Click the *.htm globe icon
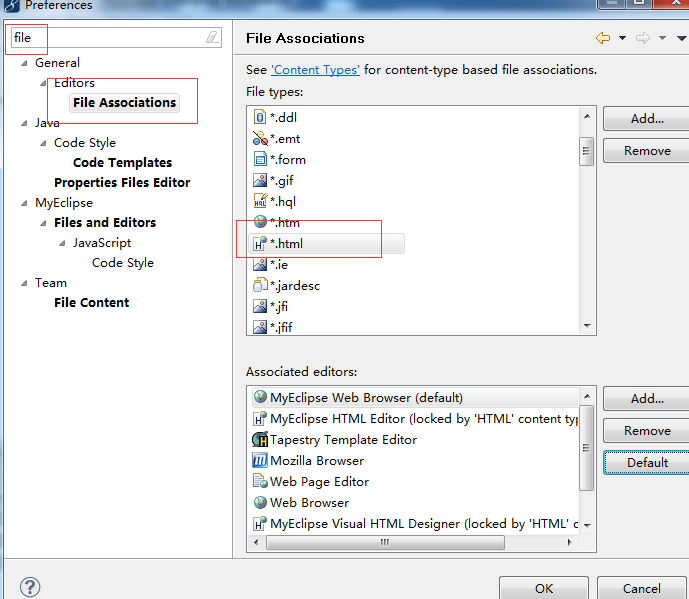 tap(260, 222)
